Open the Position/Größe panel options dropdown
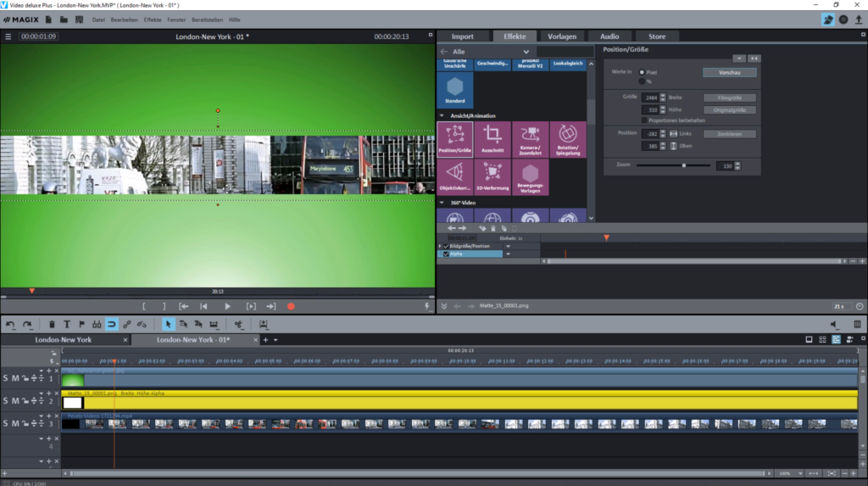This screenshot has height=486, width=868. [739, 59]
